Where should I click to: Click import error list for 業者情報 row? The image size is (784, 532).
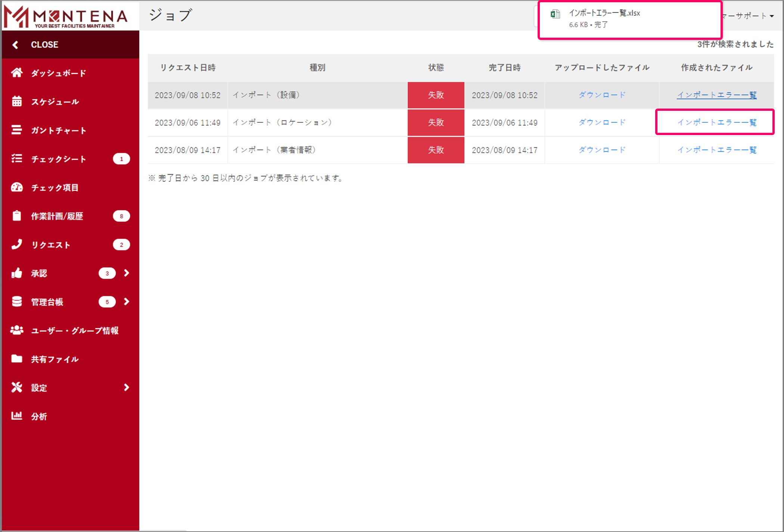pyautogui.click(x=716, y=150)
